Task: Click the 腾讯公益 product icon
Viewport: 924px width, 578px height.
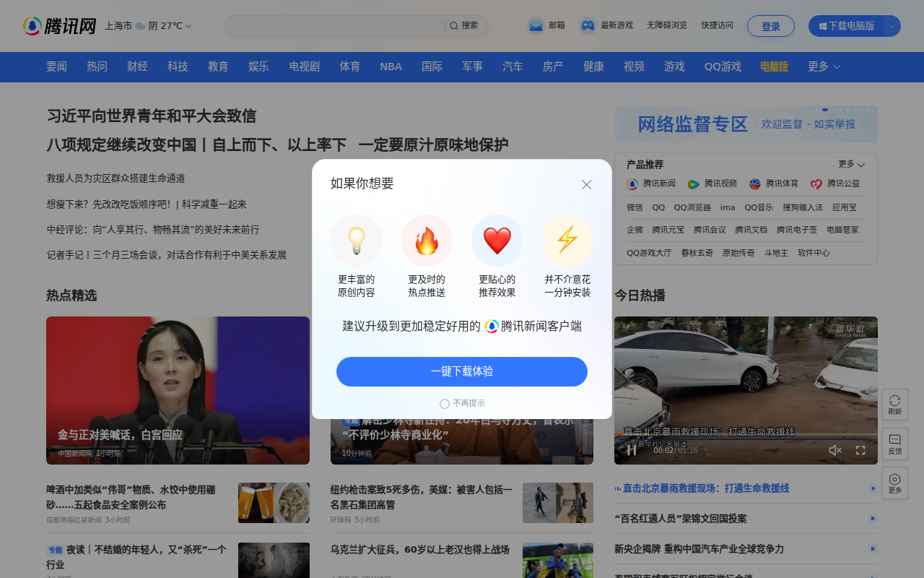Action: [816, 184]
